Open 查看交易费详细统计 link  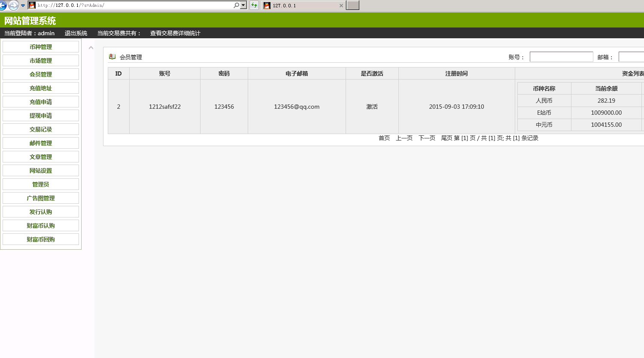pos(175,33)
